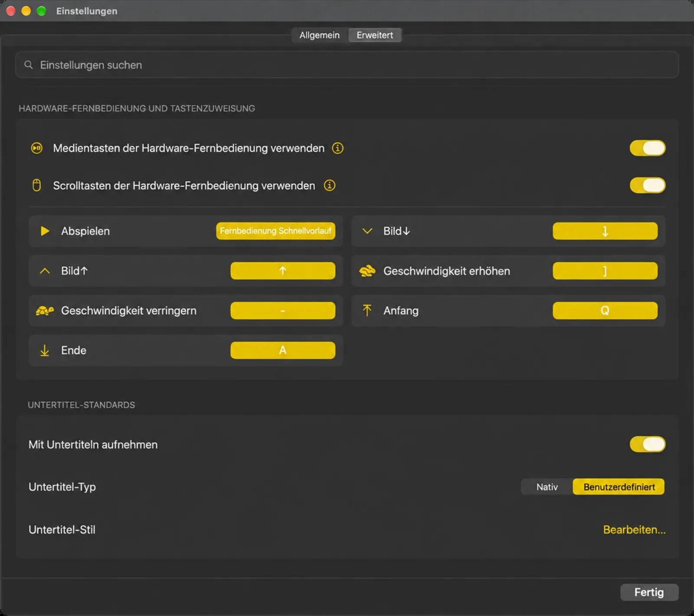Select Nativ subtitle type
The image size is (694, 616).
coord(547,487)
